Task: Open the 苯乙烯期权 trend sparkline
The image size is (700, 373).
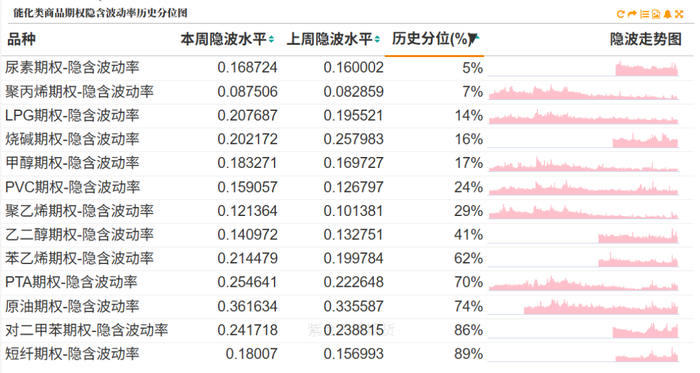Action: click(583, 259)
